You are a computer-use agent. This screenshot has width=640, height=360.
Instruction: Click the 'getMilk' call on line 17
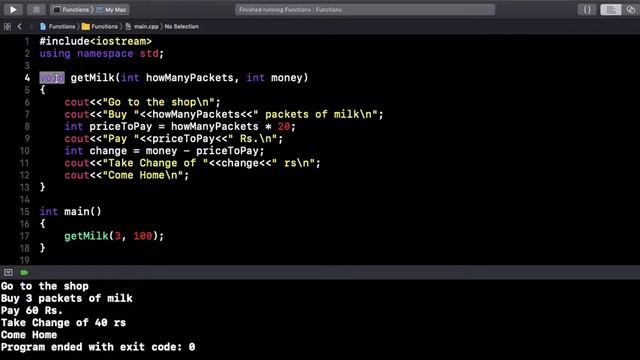click(x=86, y=236)
